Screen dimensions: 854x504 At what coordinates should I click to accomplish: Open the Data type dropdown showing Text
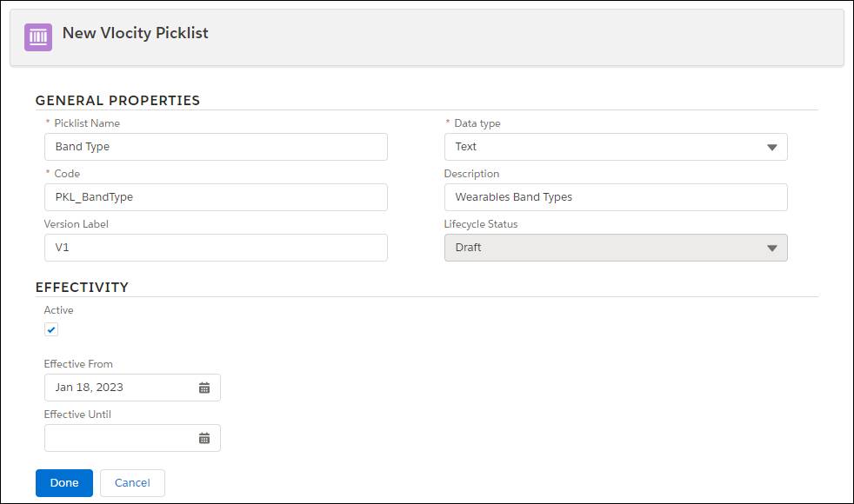tap(616, 147)
